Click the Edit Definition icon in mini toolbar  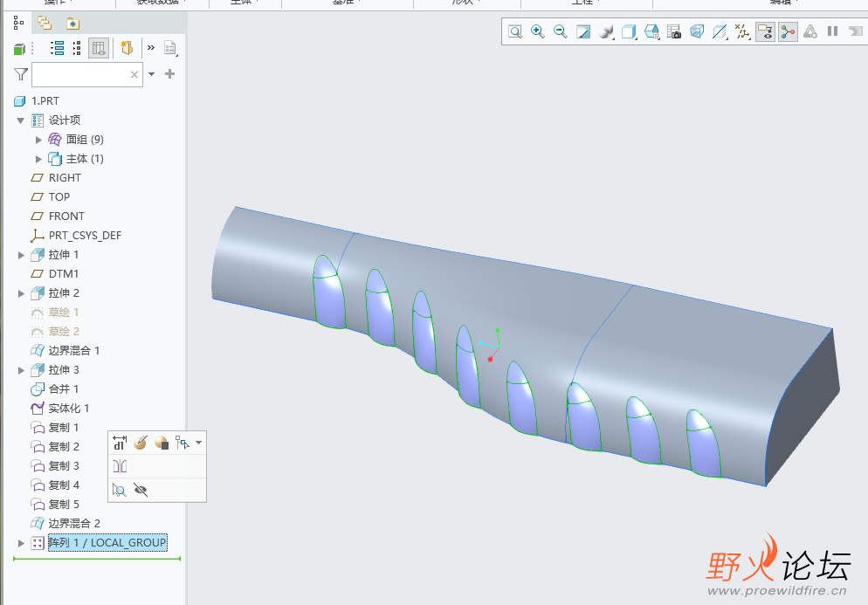140,443
